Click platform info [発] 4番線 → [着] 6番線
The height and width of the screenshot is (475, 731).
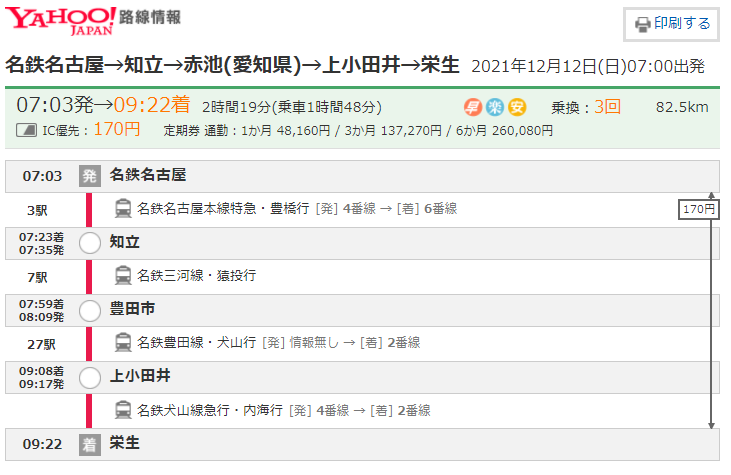(386, 209)
